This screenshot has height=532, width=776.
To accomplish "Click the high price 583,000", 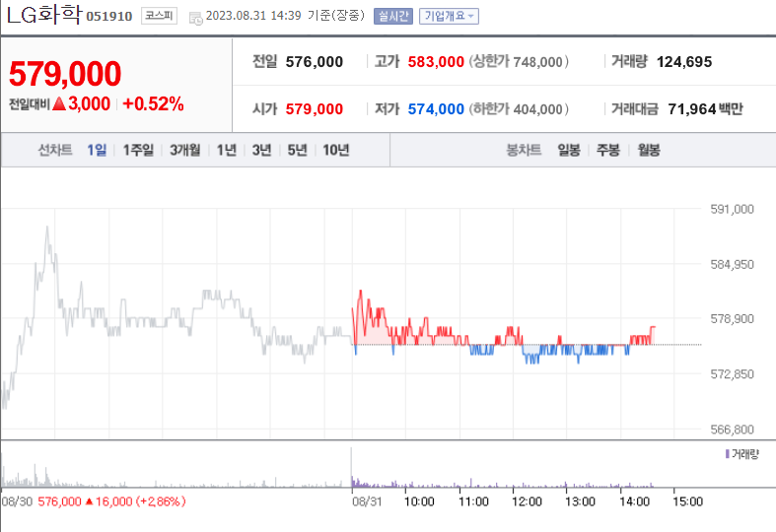I will 436,62.
